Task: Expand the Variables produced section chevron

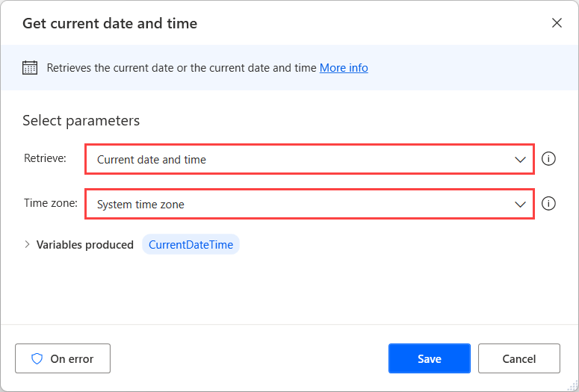Action: (28, 245)
